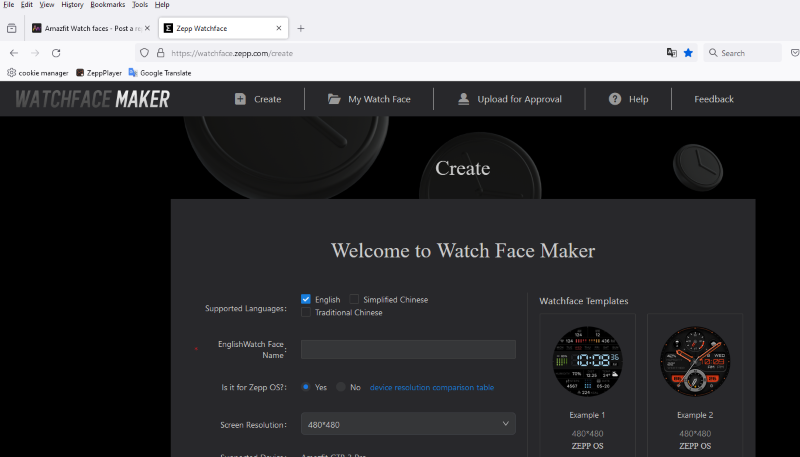Image resolution: width=800 pixels, height=457 pixels.
Task: Reload the current page
Action: coord(56,53)
